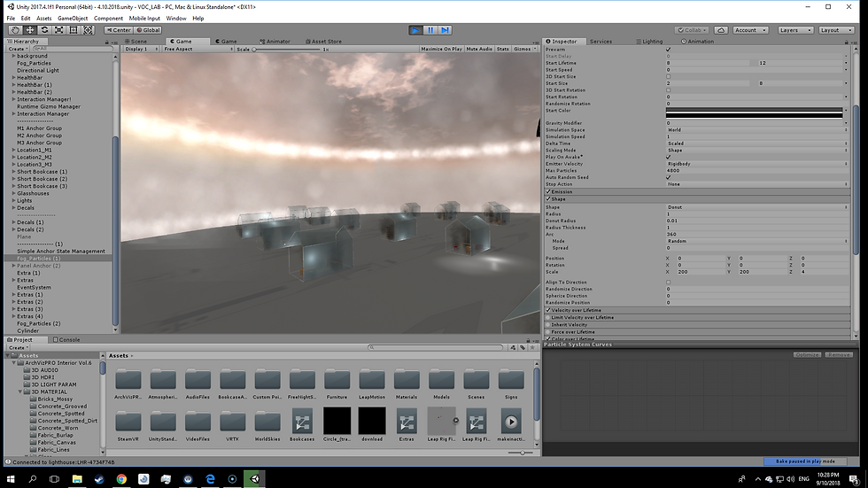Select the Bookcases prefab asset

(x=302, y=425)
